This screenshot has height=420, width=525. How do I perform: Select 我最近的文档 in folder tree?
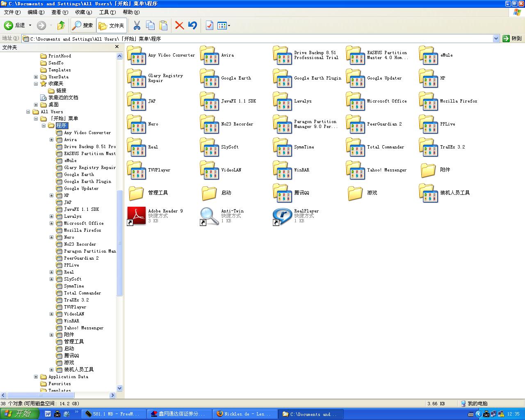pos(63,98)
